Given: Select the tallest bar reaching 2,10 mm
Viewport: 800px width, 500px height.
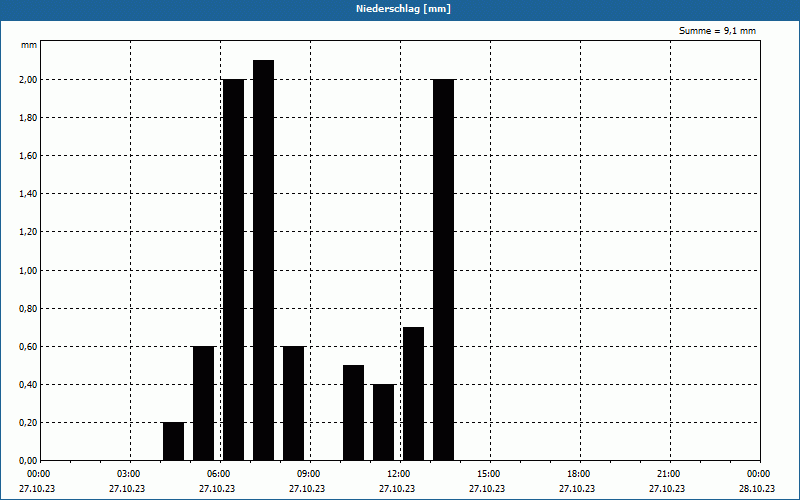Looking at the screenshot, I should pos(264,260).
